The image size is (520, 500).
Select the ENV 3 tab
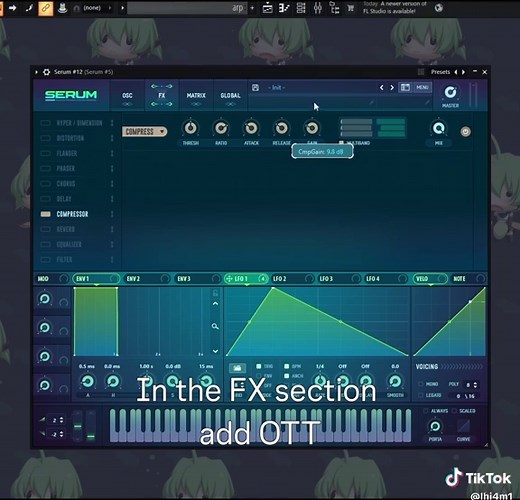(x=197, y=279)
